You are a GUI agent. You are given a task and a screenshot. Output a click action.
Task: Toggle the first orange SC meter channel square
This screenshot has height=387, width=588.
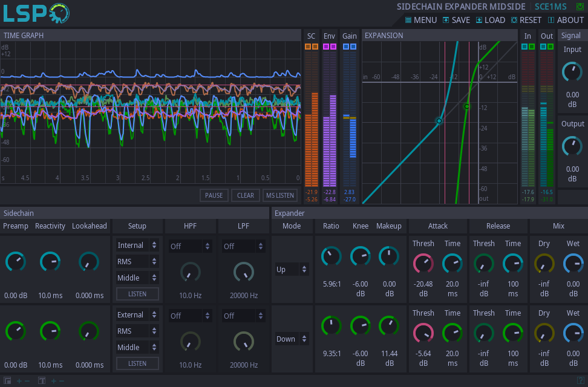308,47
